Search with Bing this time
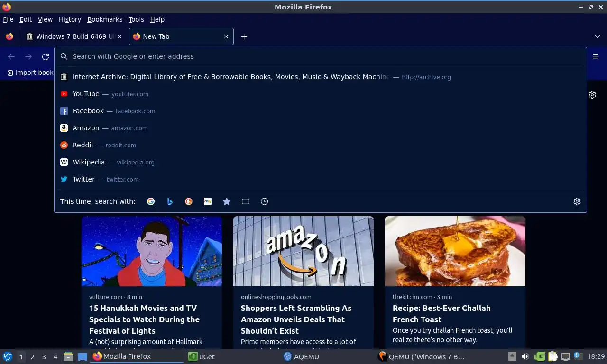 click(x=170, y=201)
